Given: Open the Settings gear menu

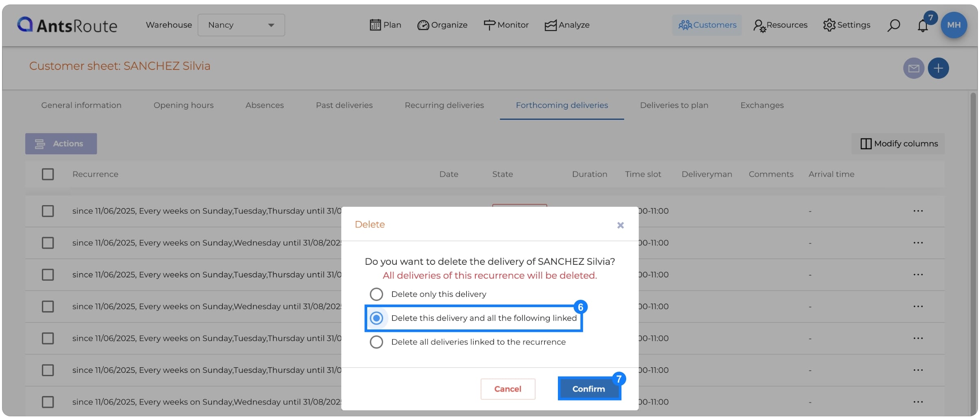Looking at the screenshot, I should click(847, 25).
